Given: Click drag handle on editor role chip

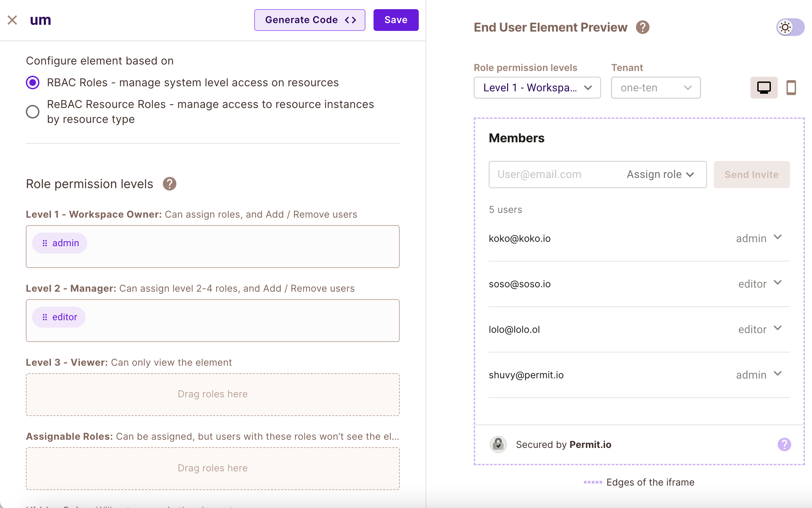Looking at the screenshot, I should click(x=45, y=317).
